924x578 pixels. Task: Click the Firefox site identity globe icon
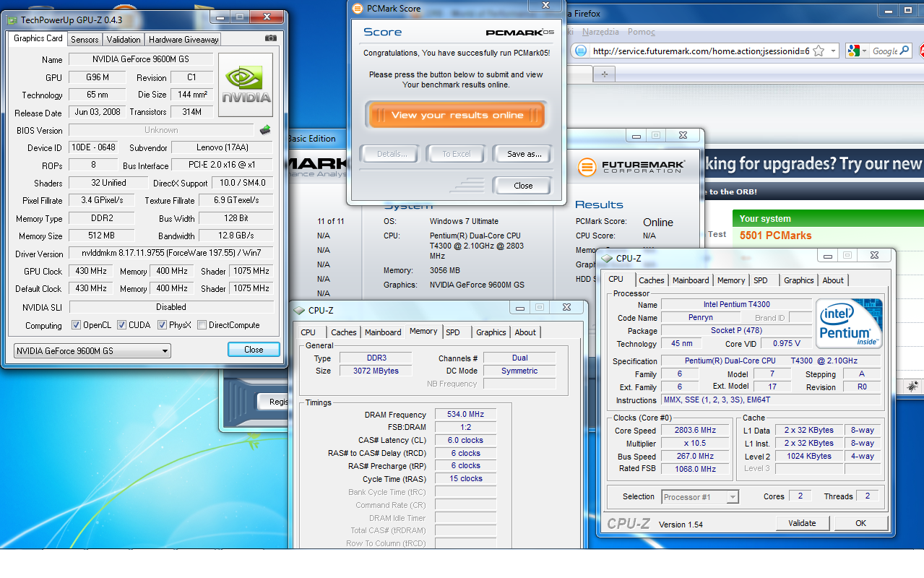pyautogui.click(x=580, y=51)
